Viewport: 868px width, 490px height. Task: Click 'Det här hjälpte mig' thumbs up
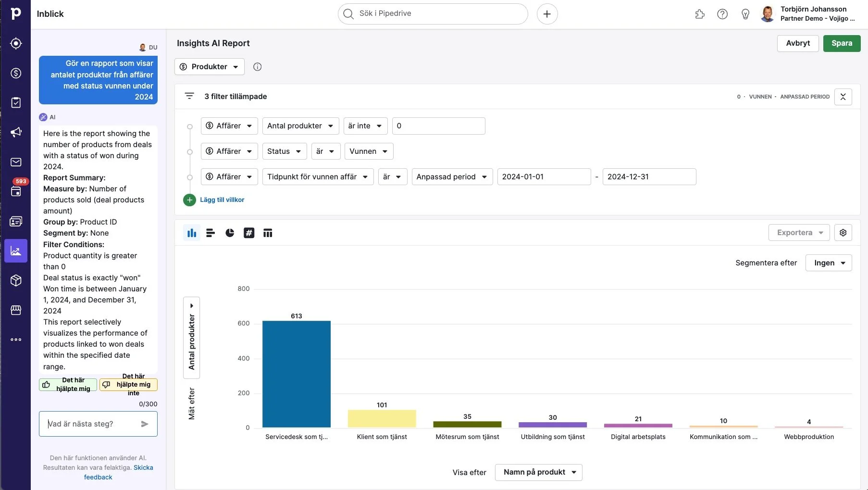pyautogui.click(x=68, y=384)
